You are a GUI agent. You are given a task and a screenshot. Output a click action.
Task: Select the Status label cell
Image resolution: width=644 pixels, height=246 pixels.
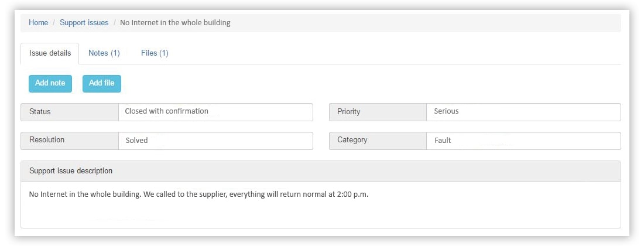click(70, 112)
